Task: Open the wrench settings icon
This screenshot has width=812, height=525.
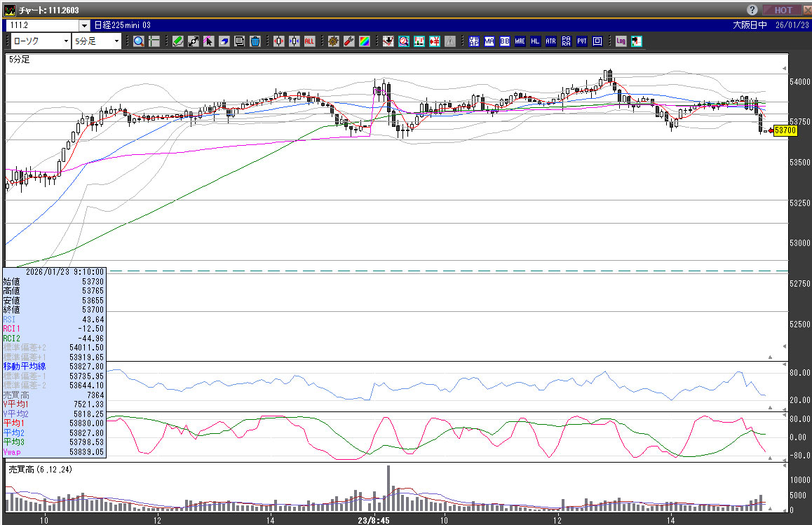Action: [349, 41]
